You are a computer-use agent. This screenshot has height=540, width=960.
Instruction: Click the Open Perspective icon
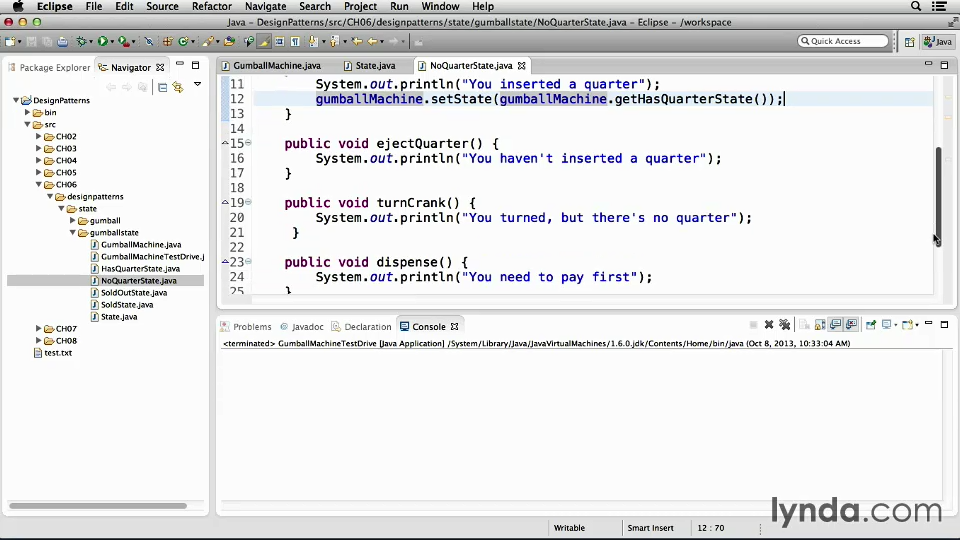pyautogui.click(x=909, y=42)
